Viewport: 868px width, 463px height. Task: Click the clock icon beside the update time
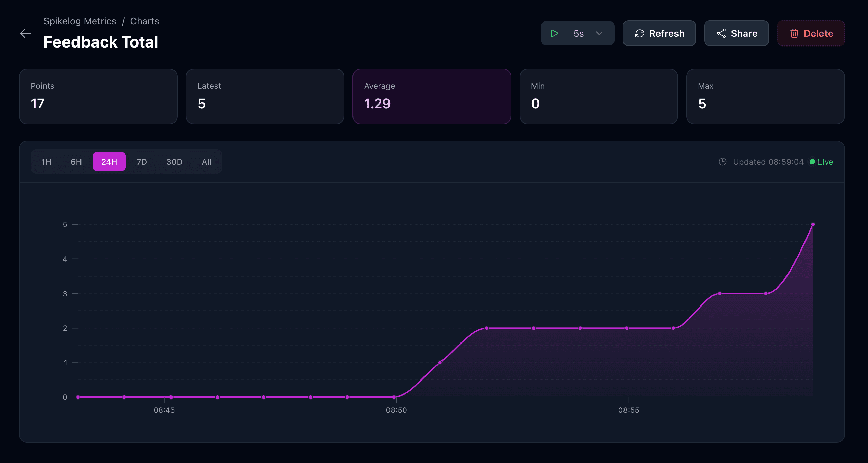723,162
